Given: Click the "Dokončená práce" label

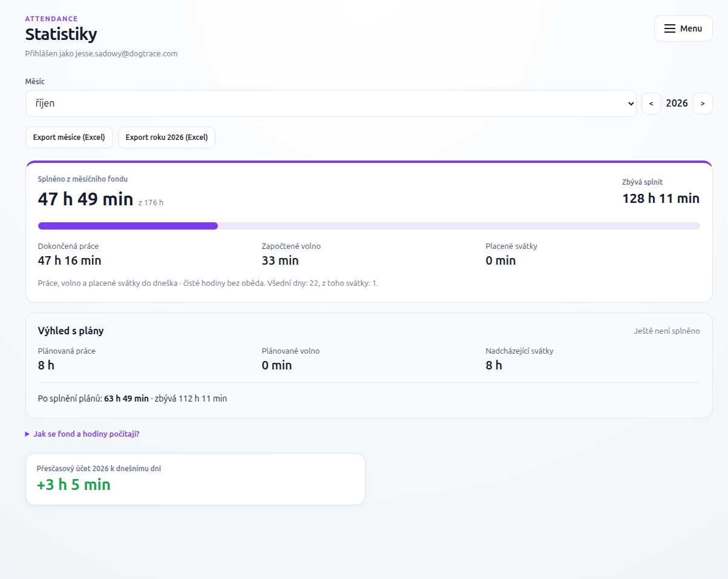Looking at the screenshot, I should pyautogui.click(x=68, y=246).
